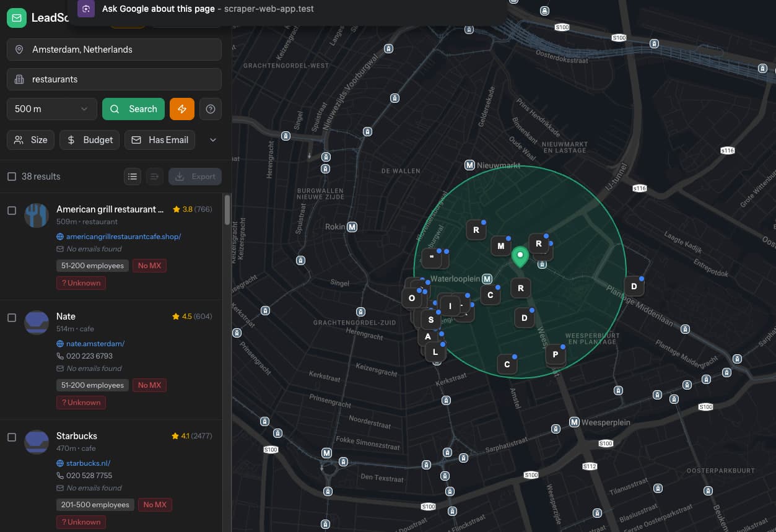Open the 500 m radius dropdown

[51, 108]
